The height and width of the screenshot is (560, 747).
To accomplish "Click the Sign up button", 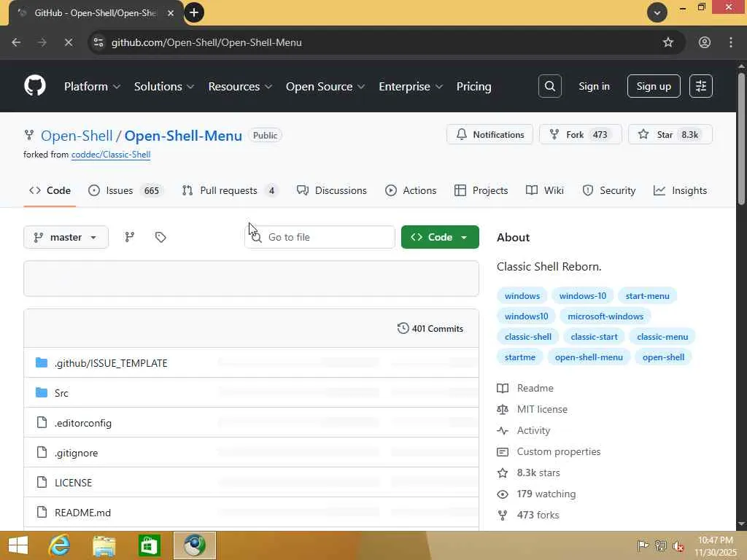I will click(654, 86).
